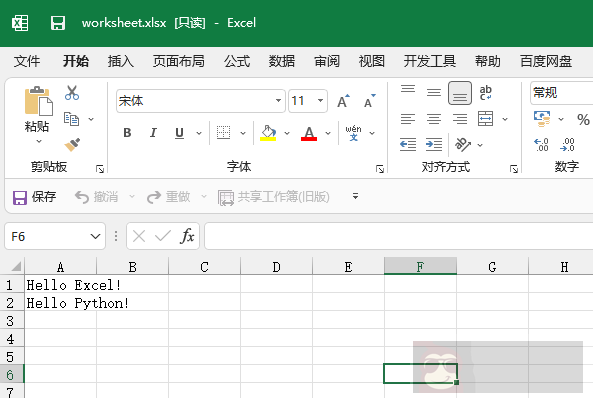Click the Paste clipboard icon

pyautogui.click(x=39, y=101)
